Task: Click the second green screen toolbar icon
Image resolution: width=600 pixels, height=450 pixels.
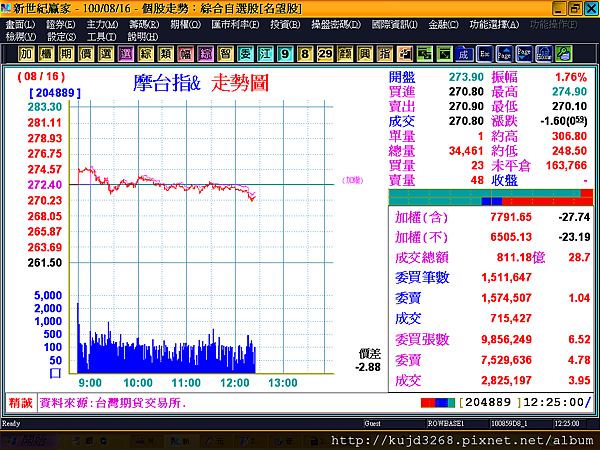Action: click(444, 54)
